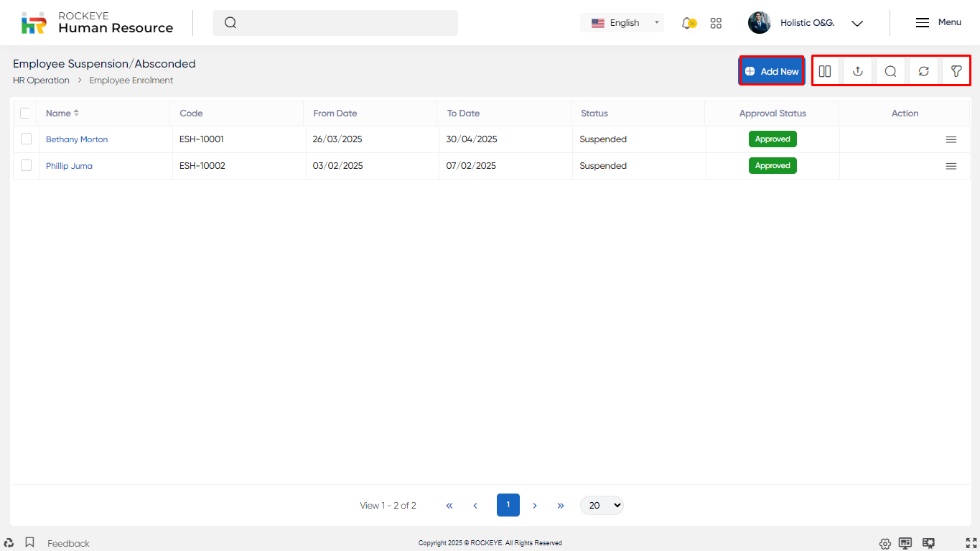This screenshot has width=980, height=551.
Task: Go to next page arrow
Action: click(535, 506)
